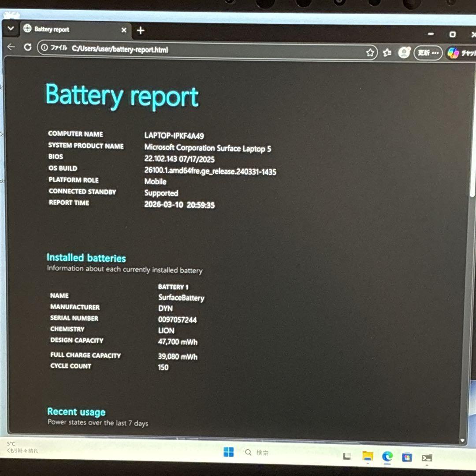Select the BATTERY 1 column header
Image resolution: width=476 pixels, height=476 pixels.
pyautogui.click(x=173, y=287)
